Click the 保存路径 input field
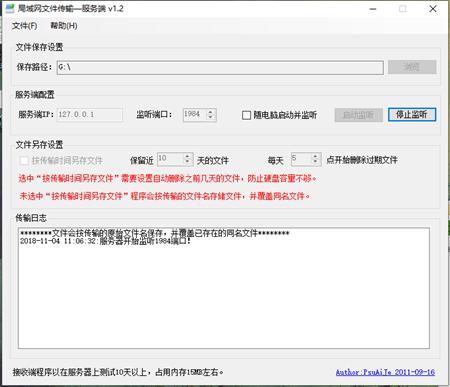The height and width of the screenshot is (387, 450). coord(220,68)
